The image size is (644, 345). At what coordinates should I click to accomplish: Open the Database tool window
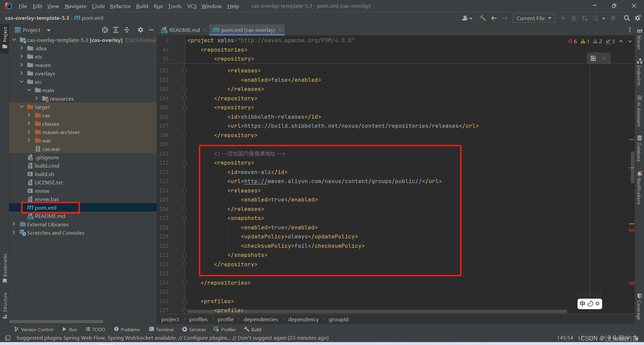tap(639, 149)
